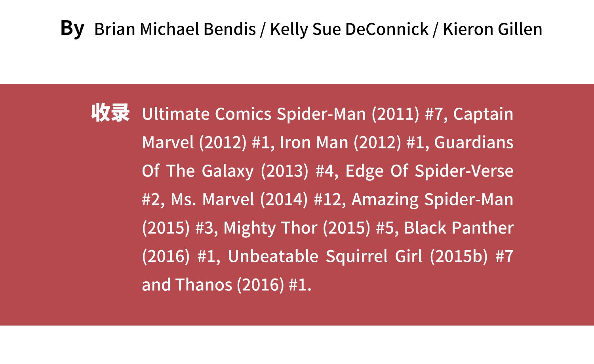The image size is (594, 364).
Task: Click the word "Guardians" in the list
Action: (474, 143)
